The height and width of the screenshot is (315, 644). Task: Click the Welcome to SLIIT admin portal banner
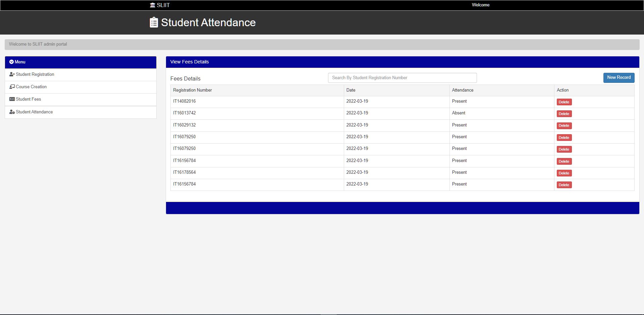click(322, 44)
